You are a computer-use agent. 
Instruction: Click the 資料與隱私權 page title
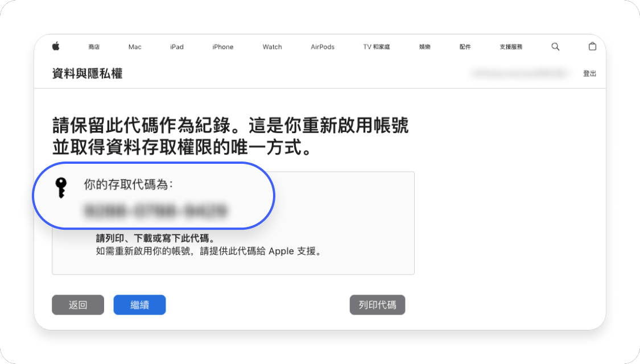pos(88,73)
